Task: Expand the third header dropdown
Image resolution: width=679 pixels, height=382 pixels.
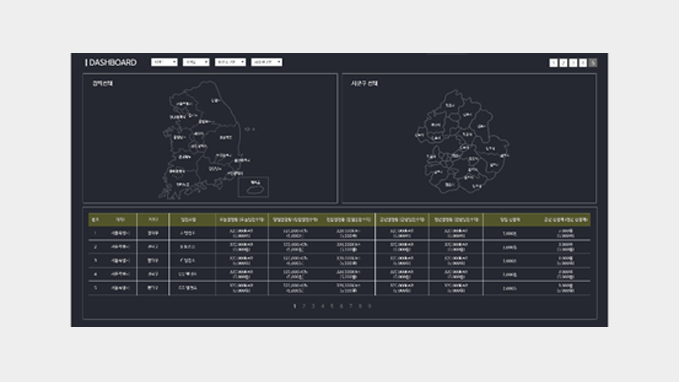Action: (x=230, y=62)
